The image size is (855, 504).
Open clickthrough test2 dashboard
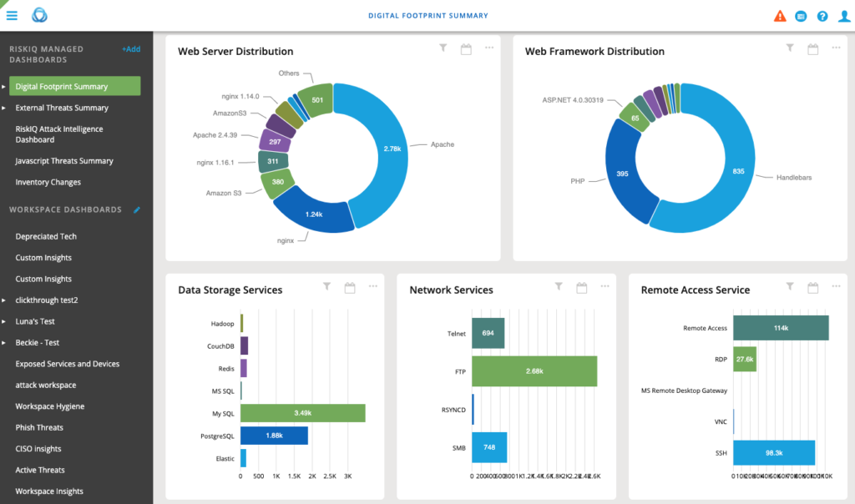(47, 300)
